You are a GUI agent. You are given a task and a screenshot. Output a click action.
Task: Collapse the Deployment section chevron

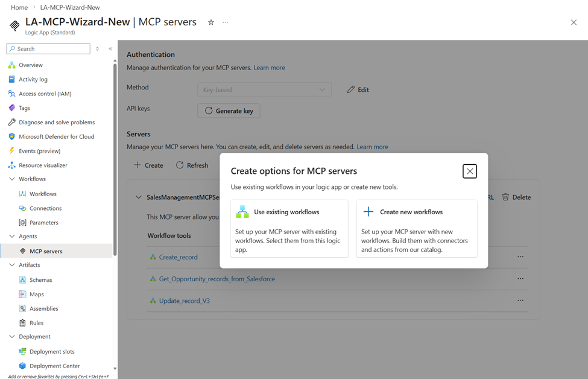point(11,337)
